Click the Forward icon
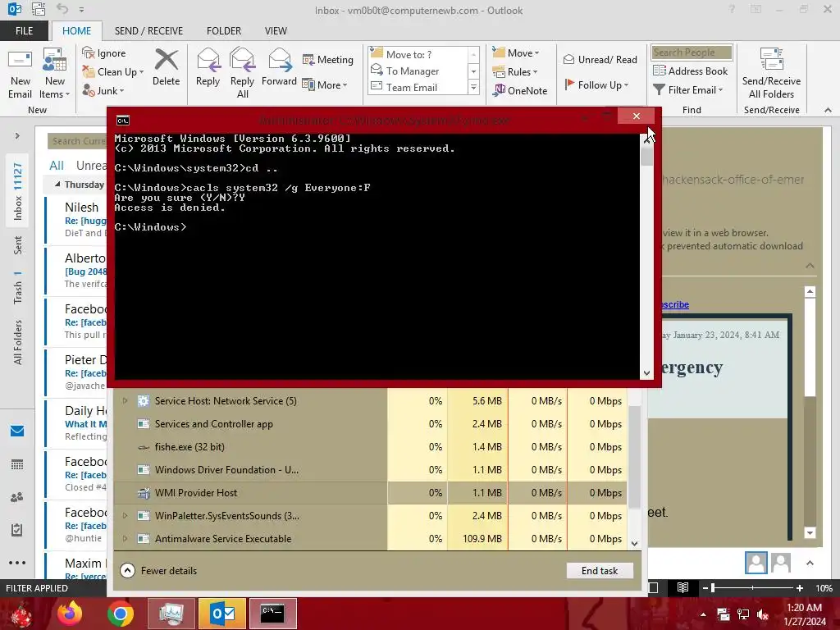840x630 pixels. pyautogui.click(x=279, y=59)
